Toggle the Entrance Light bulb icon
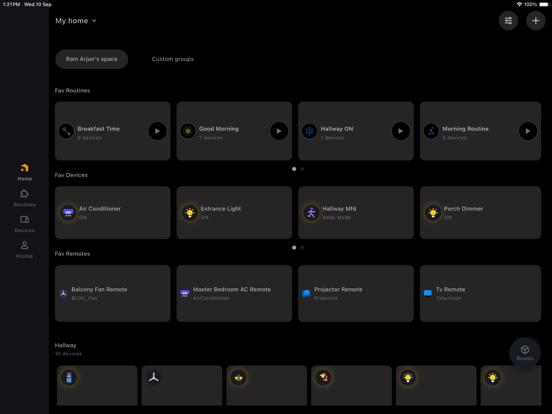 [x=190, y=213]
